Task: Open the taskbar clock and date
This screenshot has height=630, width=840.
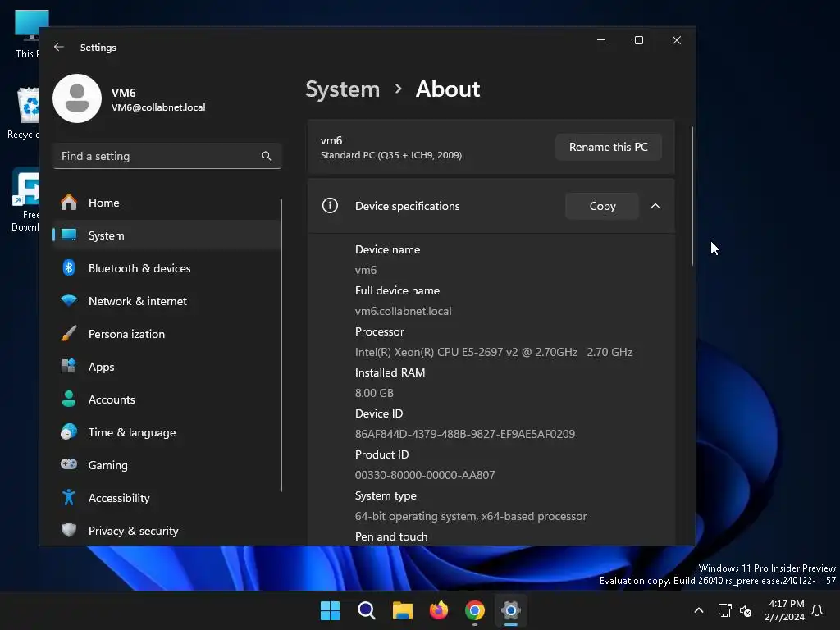Action: [785, 610]
